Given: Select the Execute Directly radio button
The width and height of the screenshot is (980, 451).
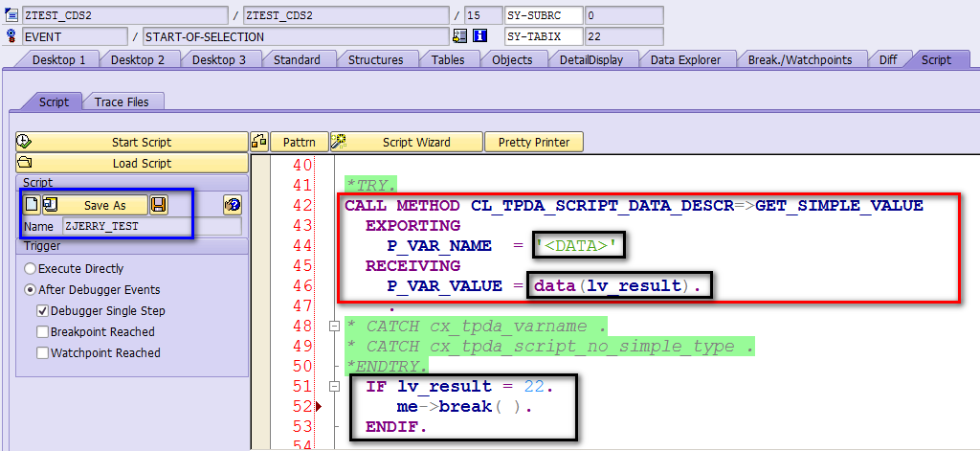Looking at the screenshot, I should pos(30,269).
